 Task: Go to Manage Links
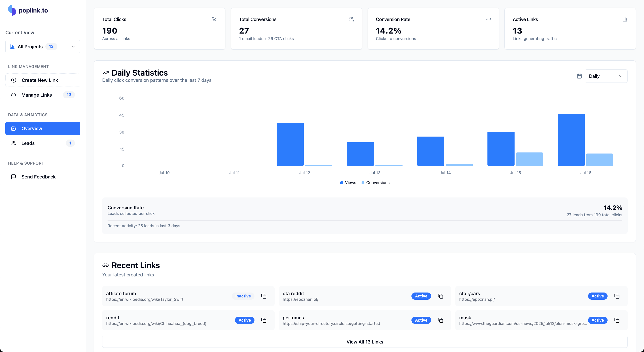click(x=43, y=95)
